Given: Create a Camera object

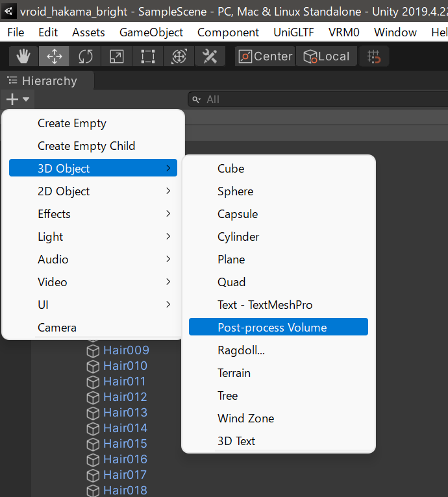Looking at the screenshot, I should (x=93, y=328).
